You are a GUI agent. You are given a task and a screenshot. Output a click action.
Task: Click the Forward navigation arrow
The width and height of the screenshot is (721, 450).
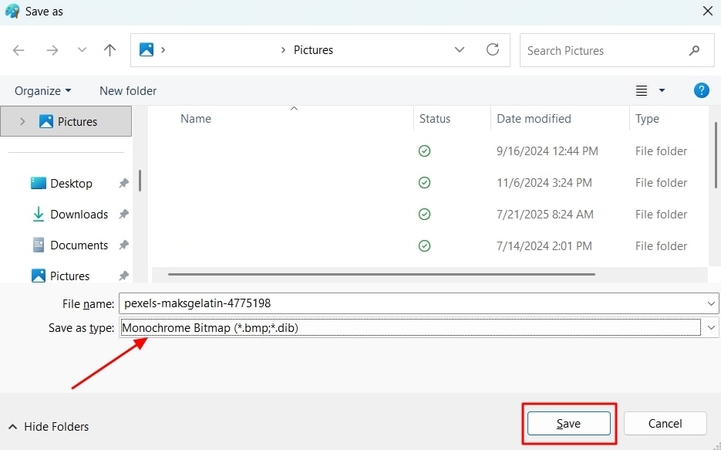pos(52,50)
